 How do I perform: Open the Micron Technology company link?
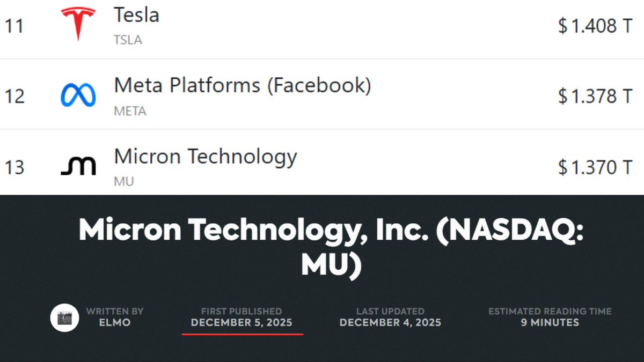point(206,157)
